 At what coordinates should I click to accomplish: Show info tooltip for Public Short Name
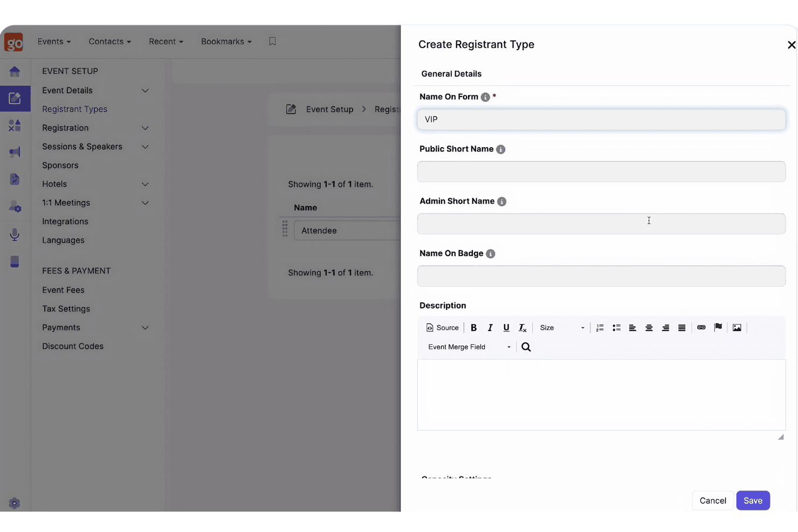click(x=501, y=149)
